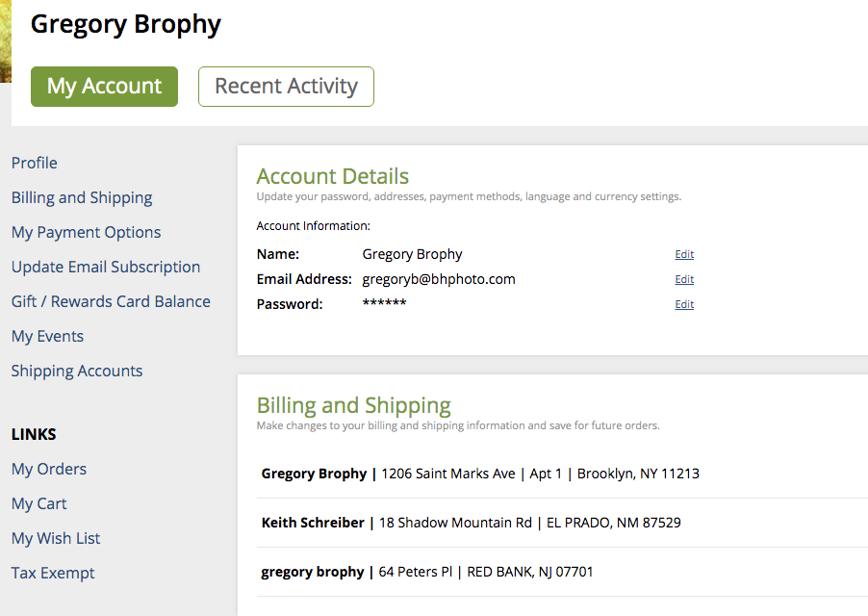Open the Profile sidebar link
Screen dimensions: 868x616
pos(35,163)
